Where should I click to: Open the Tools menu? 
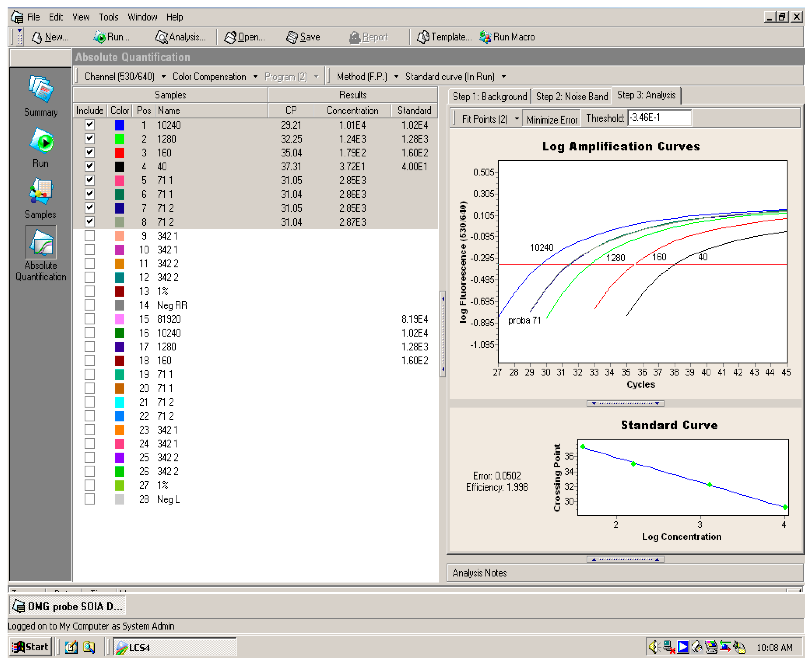tap(109, 17)
